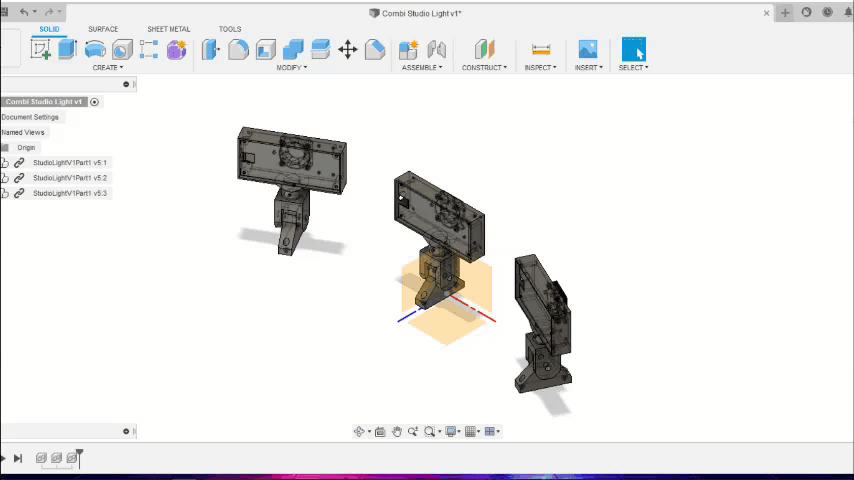The height and width of the screenshot is (480, 854).
Task: Select the Offset Face tool
Action: pos(320,50)
